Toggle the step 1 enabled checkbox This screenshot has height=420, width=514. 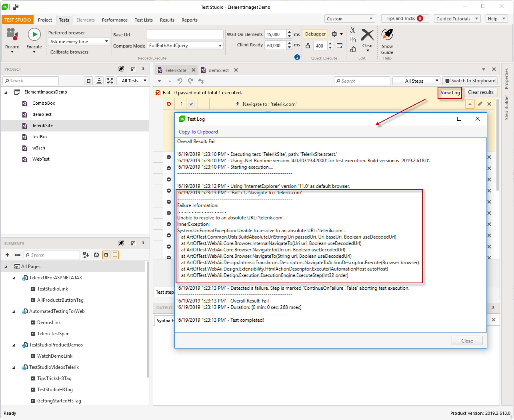(191, 104)
